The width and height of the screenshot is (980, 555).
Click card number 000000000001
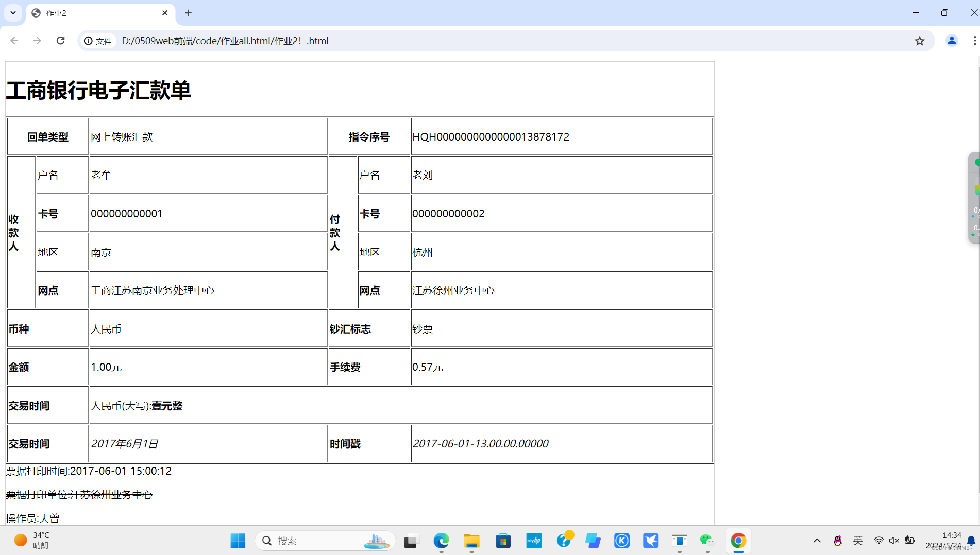point(127,214)
